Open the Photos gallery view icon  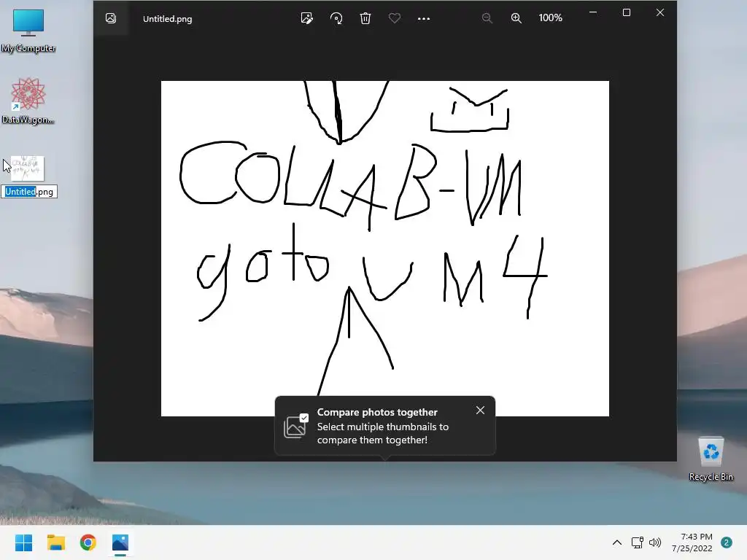point(111,18)
